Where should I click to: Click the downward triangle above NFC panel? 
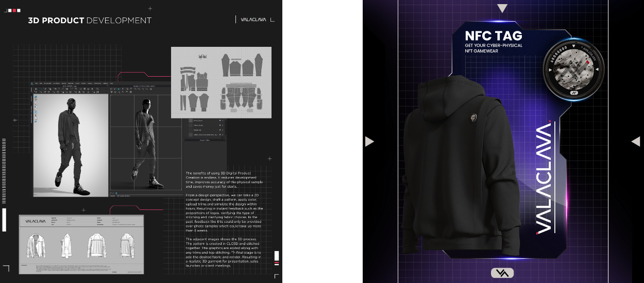pos(502,8)
